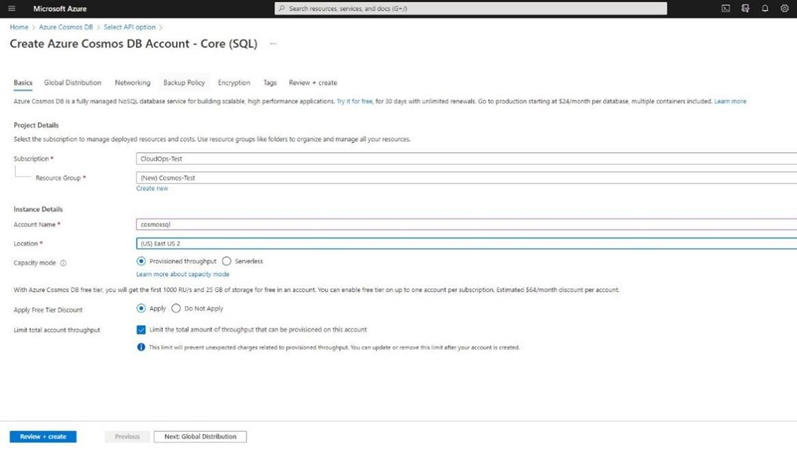Open the portal settings gear

click(x=785, y=8)
